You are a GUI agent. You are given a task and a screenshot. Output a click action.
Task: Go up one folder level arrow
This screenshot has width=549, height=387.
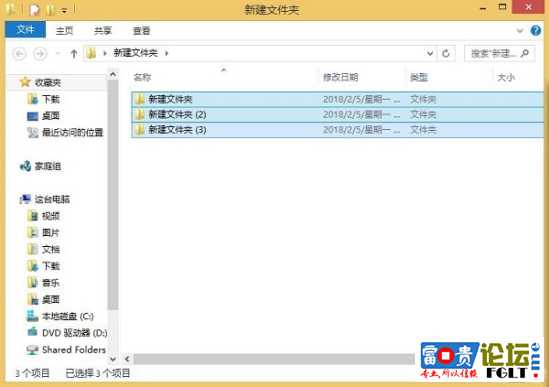pos(74,54)
